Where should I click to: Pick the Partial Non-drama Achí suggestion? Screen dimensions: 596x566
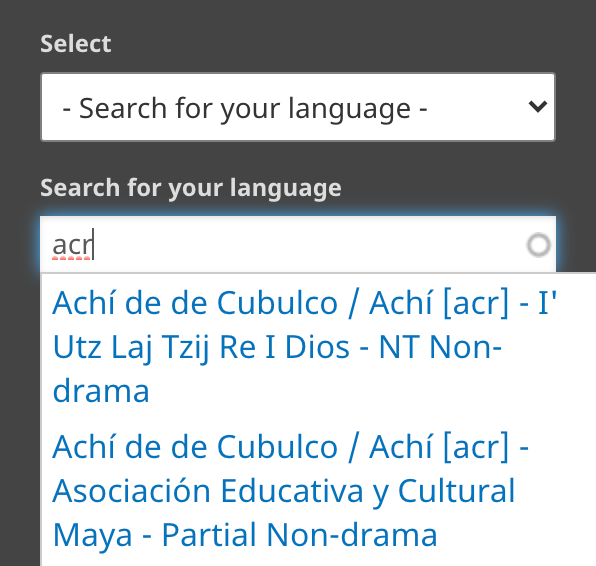(290, 490)
